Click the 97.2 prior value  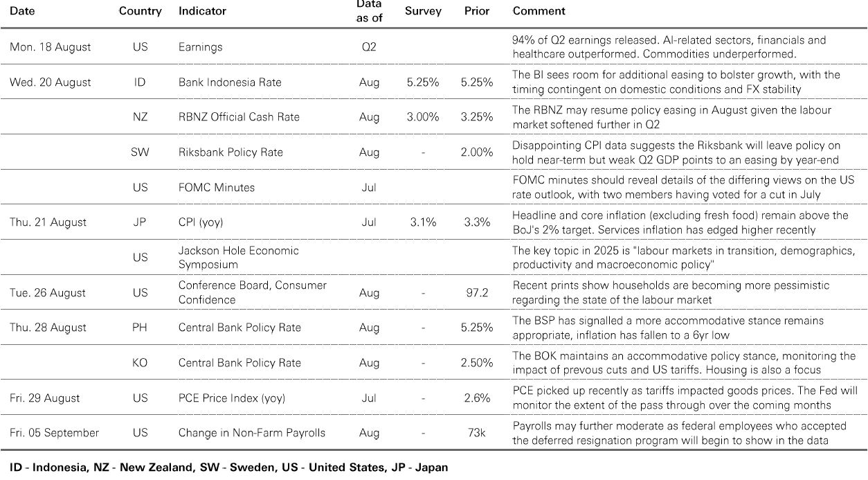click(477, 293)
